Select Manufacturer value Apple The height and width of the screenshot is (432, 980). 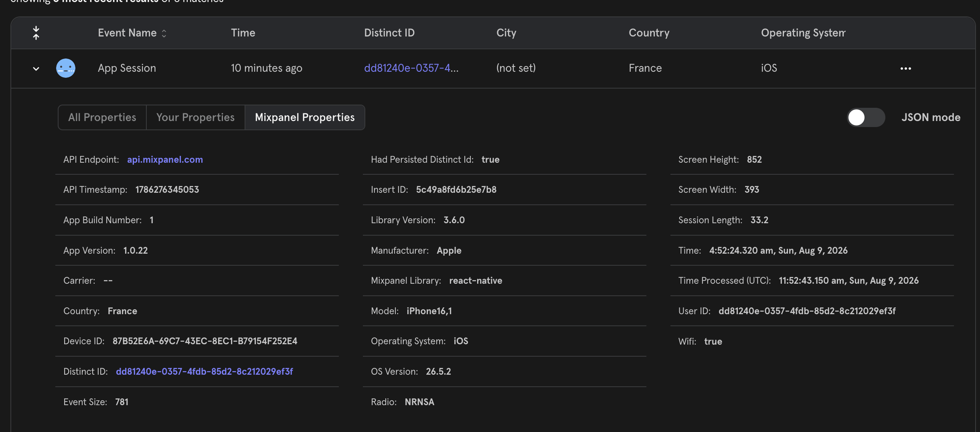point(449,250)
